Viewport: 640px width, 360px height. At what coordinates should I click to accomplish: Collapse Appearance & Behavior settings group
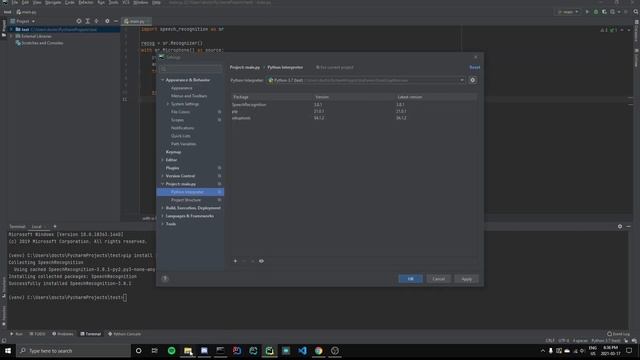tap(162, 80)
